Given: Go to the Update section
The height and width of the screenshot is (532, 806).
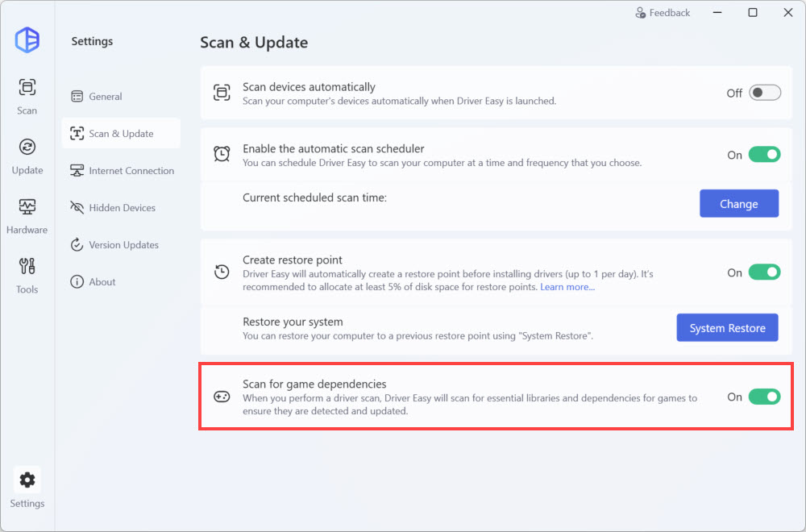Looking at the screenshot, I should (27, 156).
